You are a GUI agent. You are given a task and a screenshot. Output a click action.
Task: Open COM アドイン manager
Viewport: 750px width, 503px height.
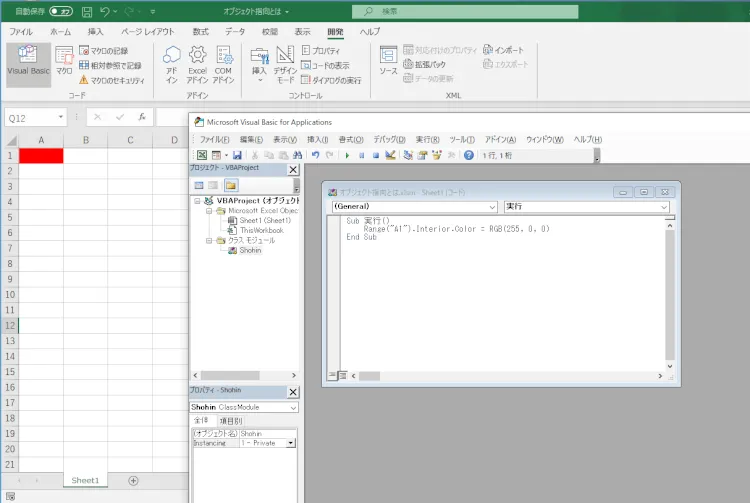223,65
